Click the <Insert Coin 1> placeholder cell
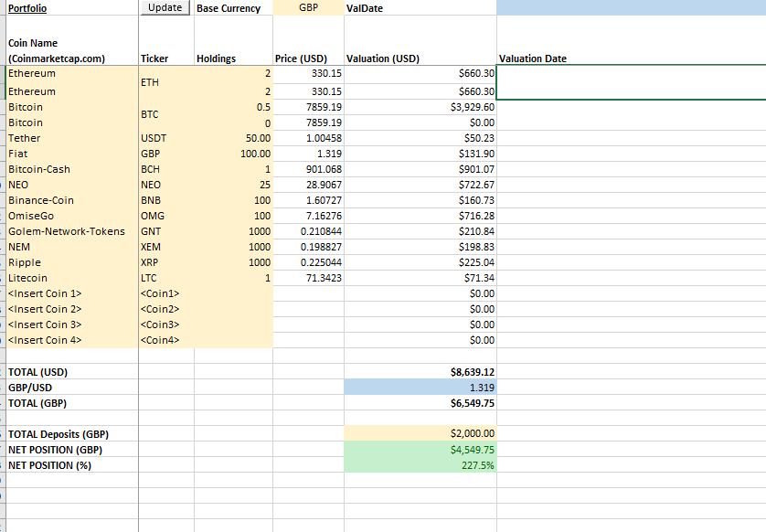The image size is (766, 532). 72,293
